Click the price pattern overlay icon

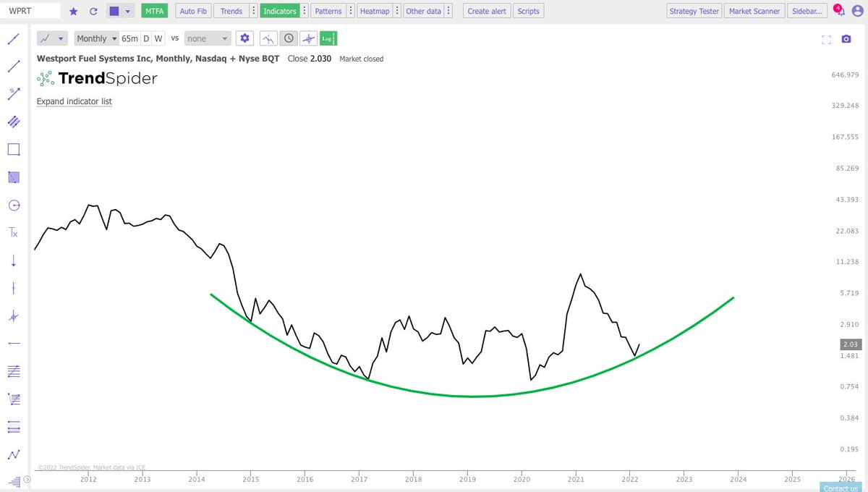coord(268,38)
